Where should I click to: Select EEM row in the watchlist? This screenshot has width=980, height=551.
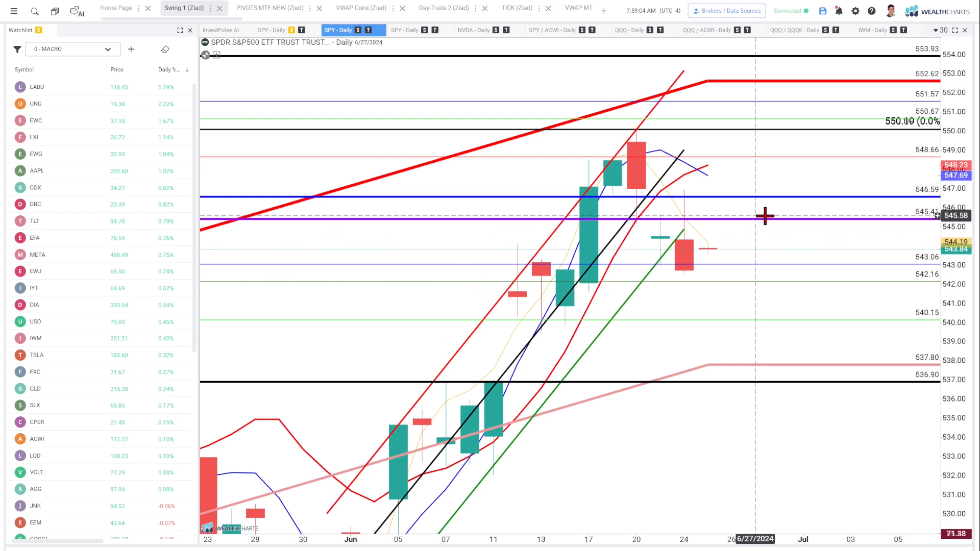point(100,522)
